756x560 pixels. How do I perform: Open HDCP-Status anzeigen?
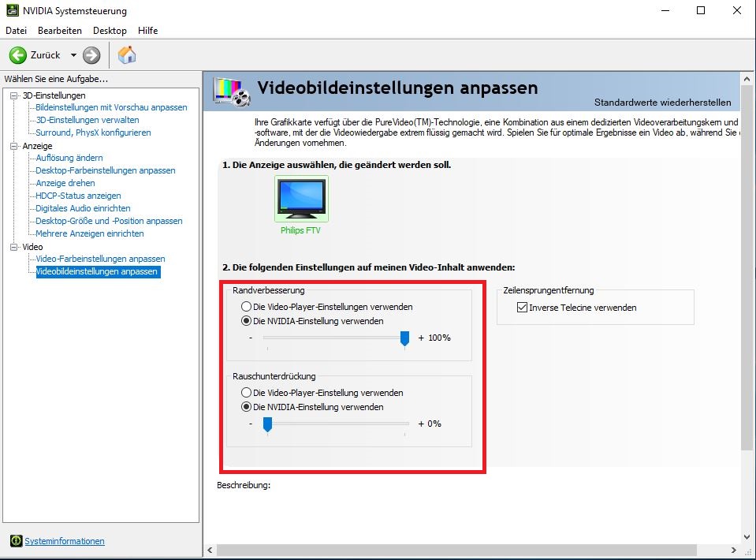[x=78, y=196]
